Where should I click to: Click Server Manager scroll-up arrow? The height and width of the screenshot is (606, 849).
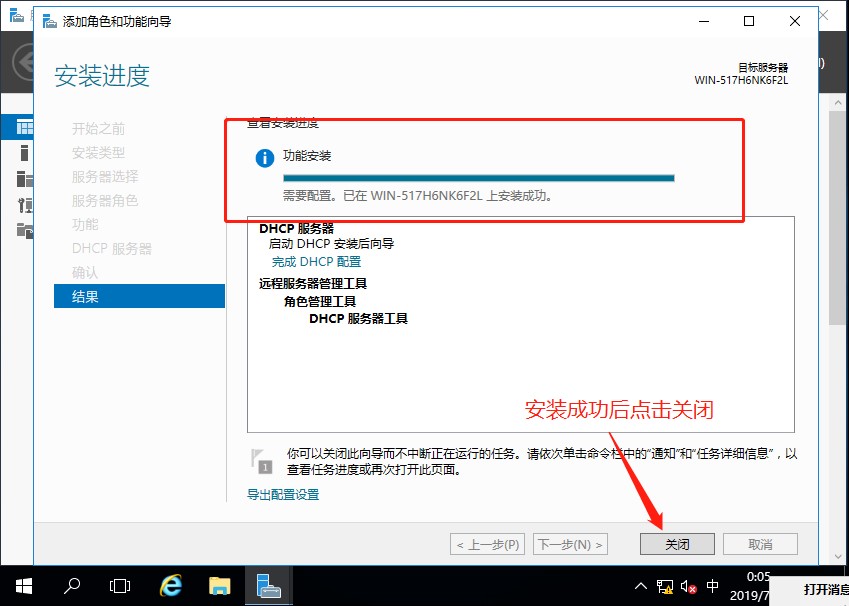pos(838,102)
